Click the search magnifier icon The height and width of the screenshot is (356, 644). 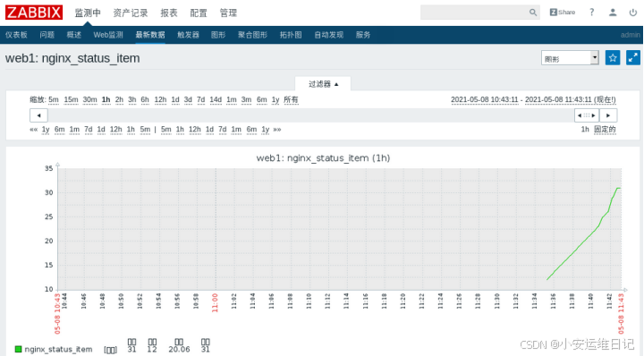coord(533,13)
